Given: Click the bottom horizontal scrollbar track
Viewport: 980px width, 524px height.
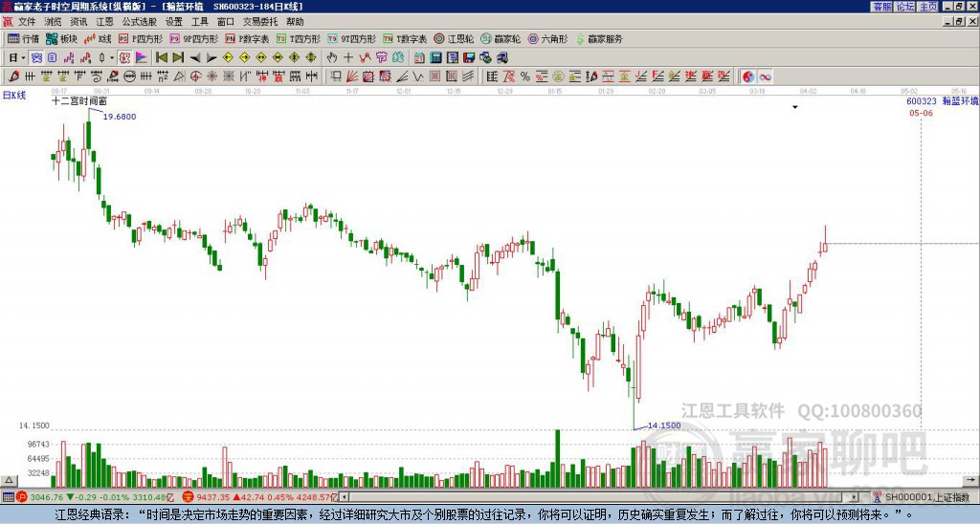Looking at the screenshot, I should [599, 497].
